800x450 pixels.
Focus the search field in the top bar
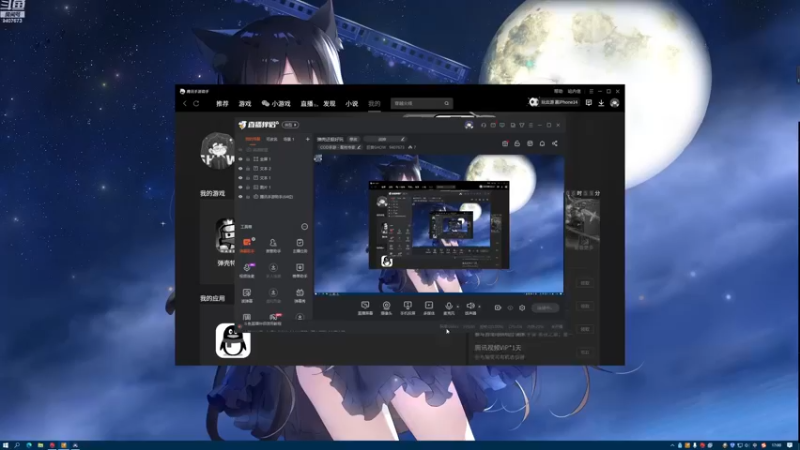[x=421, y=104]
